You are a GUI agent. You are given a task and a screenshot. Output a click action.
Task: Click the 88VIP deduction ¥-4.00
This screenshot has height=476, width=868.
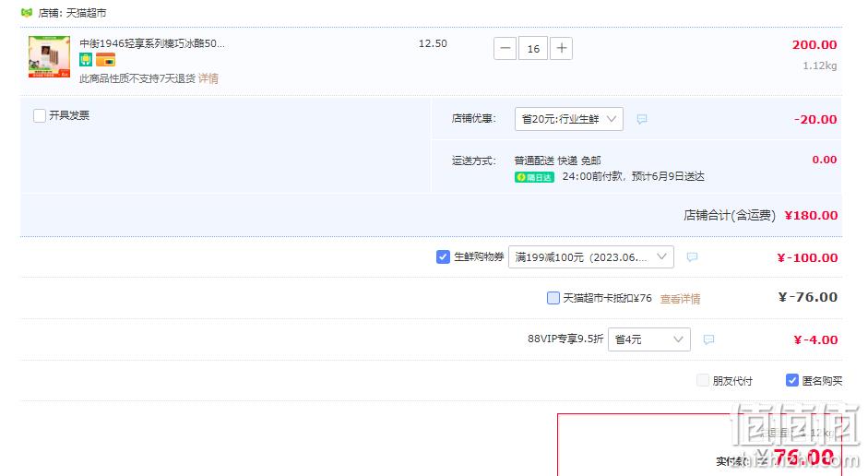[x=814, y=339]
